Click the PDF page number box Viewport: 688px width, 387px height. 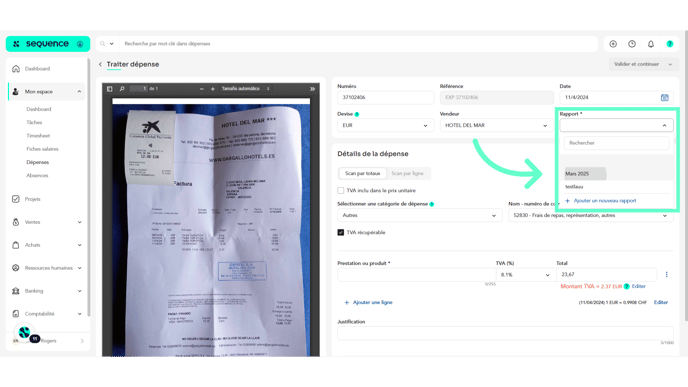pos(139,89)
